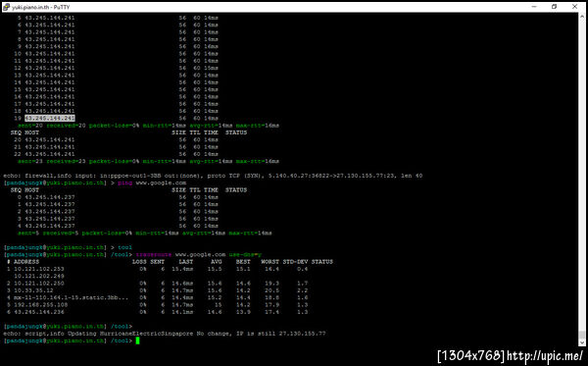Image resolution: width=588 pixels, height=366 pixels.
Task: Click the 'ping' command word
Action: [124, 183]
